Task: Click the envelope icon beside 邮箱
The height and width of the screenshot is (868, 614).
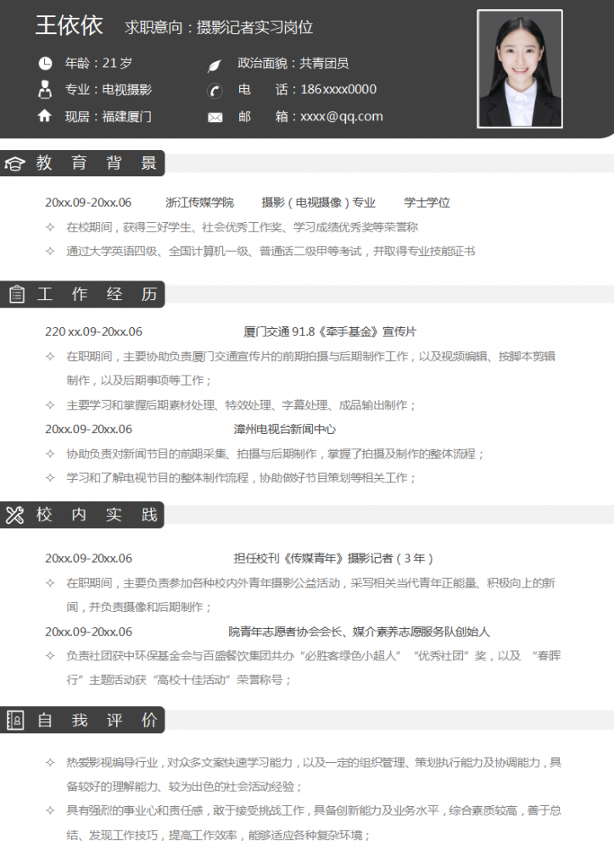Action: (x=215, y=117)
